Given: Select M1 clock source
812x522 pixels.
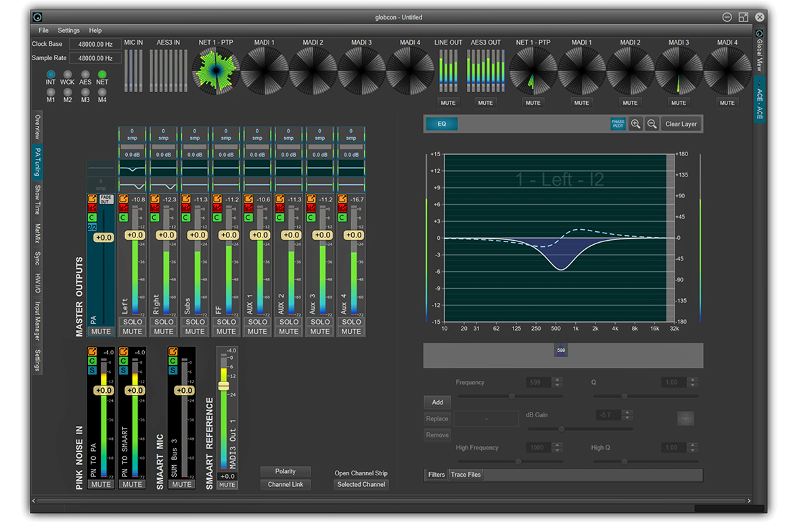Looking at the screenshot, I should tap(51, 92).
